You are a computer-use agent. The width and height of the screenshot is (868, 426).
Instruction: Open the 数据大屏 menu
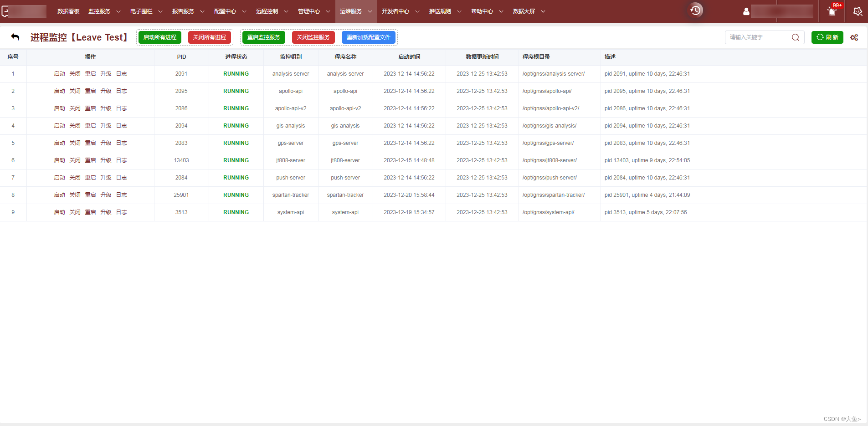(x=529, y=11)
